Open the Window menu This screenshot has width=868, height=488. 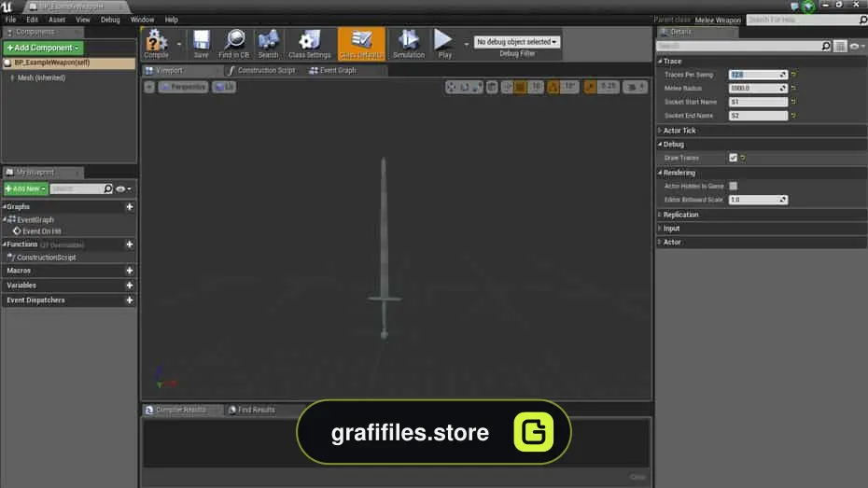click(142, 20)
